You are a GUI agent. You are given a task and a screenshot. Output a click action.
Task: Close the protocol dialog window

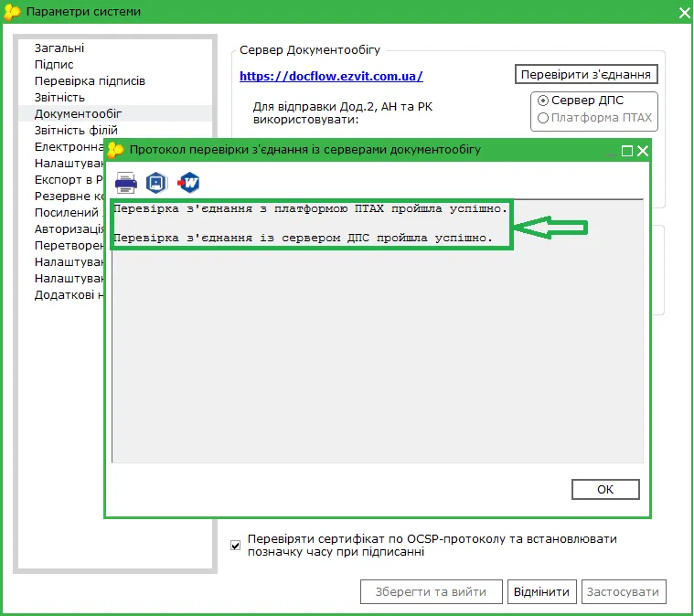[643, 151]
